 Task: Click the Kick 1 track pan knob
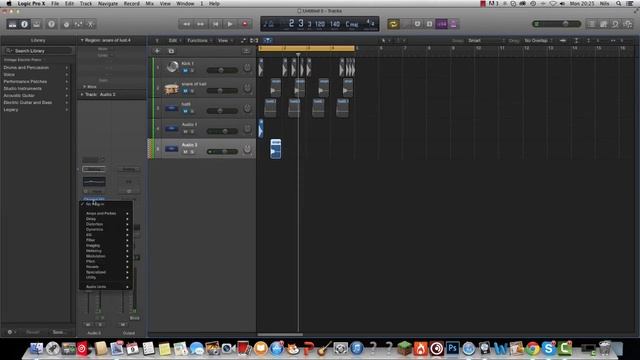[247, 68]
